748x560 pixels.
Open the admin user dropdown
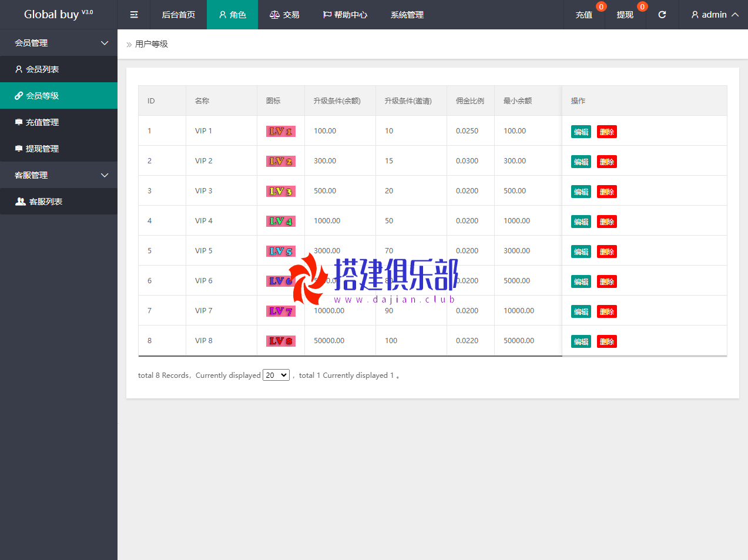click(x=715, y=15)
